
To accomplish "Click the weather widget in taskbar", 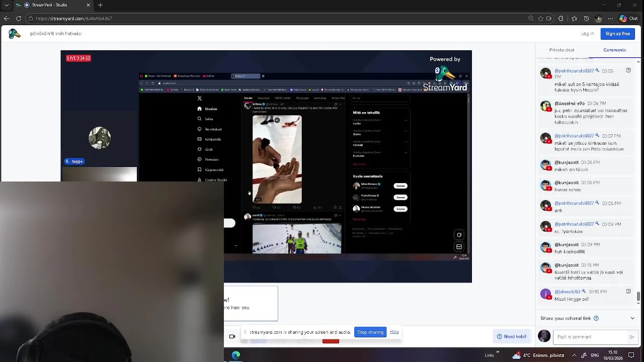I will (x=538, y=355).
